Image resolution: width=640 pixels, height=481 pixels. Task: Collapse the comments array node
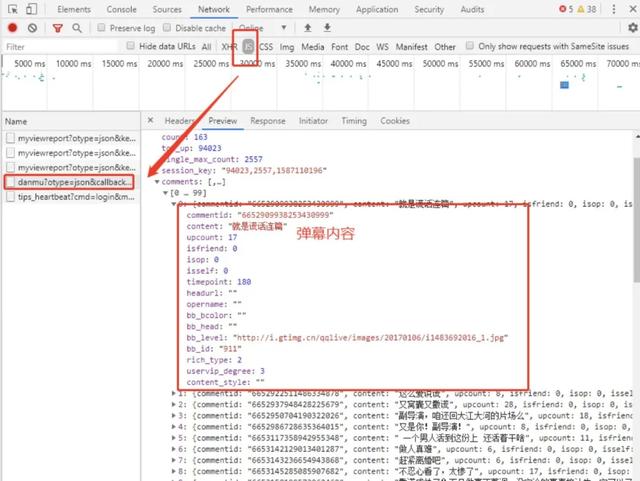pos(157,182)
